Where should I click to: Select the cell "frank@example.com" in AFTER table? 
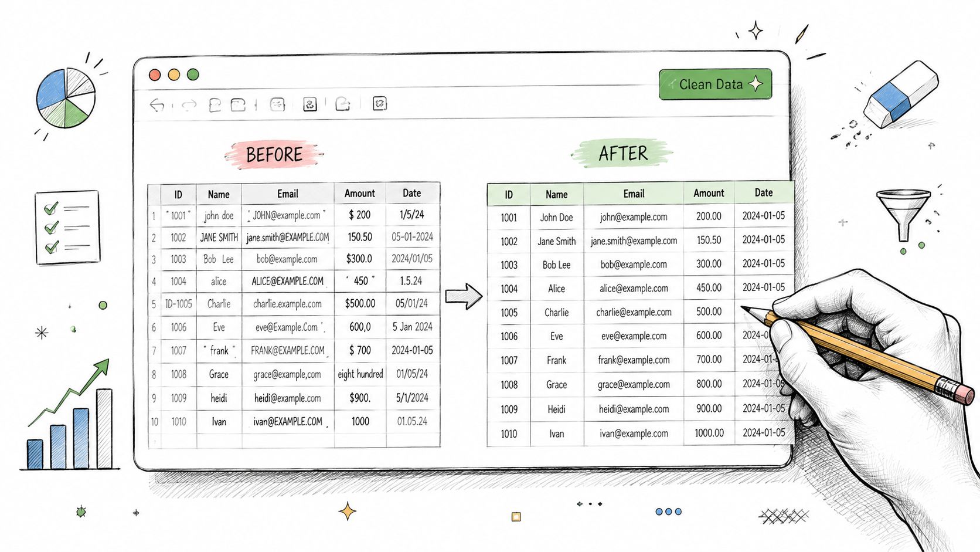634,360
